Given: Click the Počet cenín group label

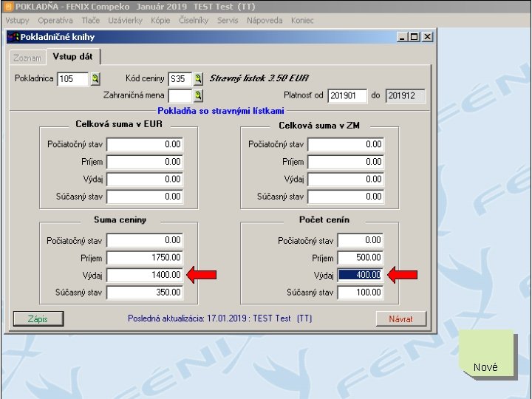Looking at the screenshot, I should point(324,220).
